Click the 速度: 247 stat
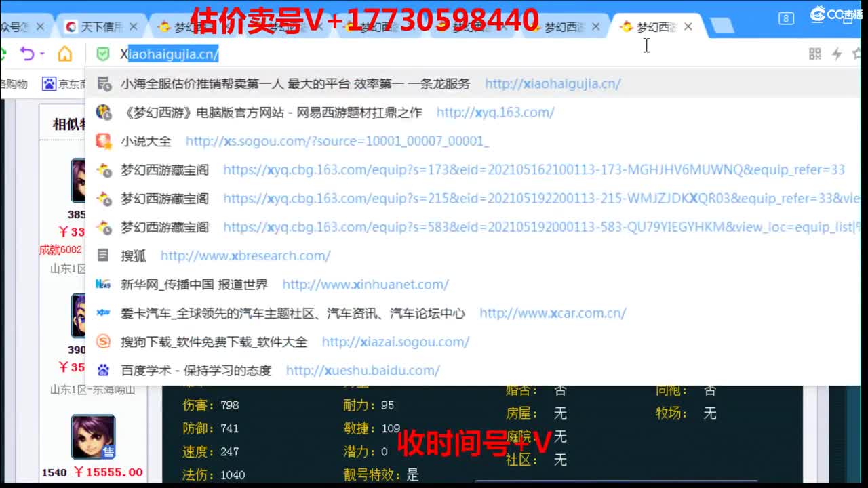Image resolution: width=868 pixels, height=488 pixels. pyautogui.click(x=211, y=451)
